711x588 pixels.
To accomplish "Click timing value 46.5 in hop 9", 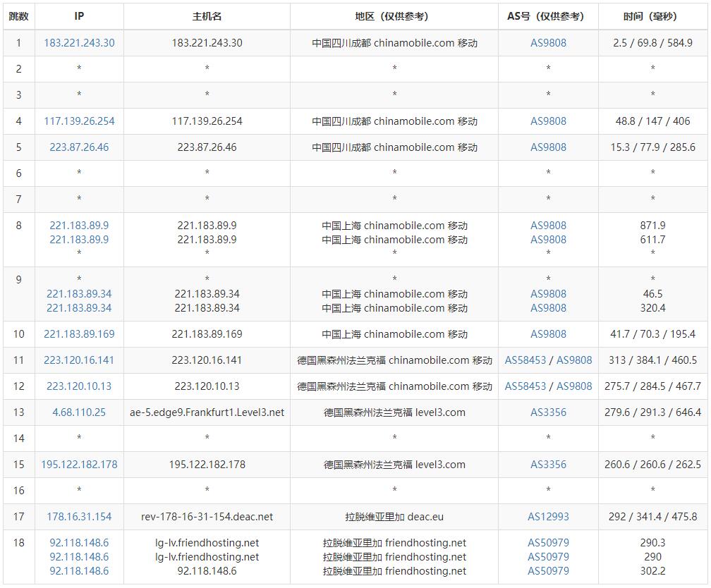I will (x=652, y=294).
